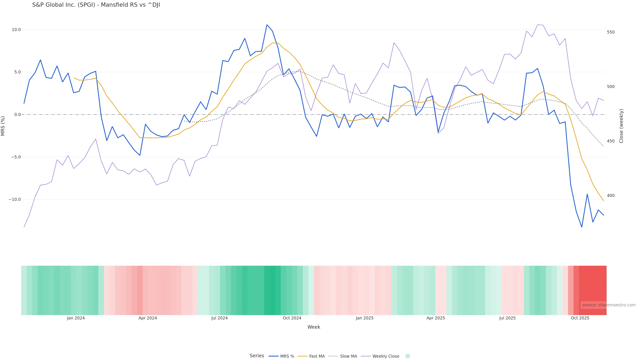Select the Jan 2024 axis tick label
The image size is (644, 362).
76,318
